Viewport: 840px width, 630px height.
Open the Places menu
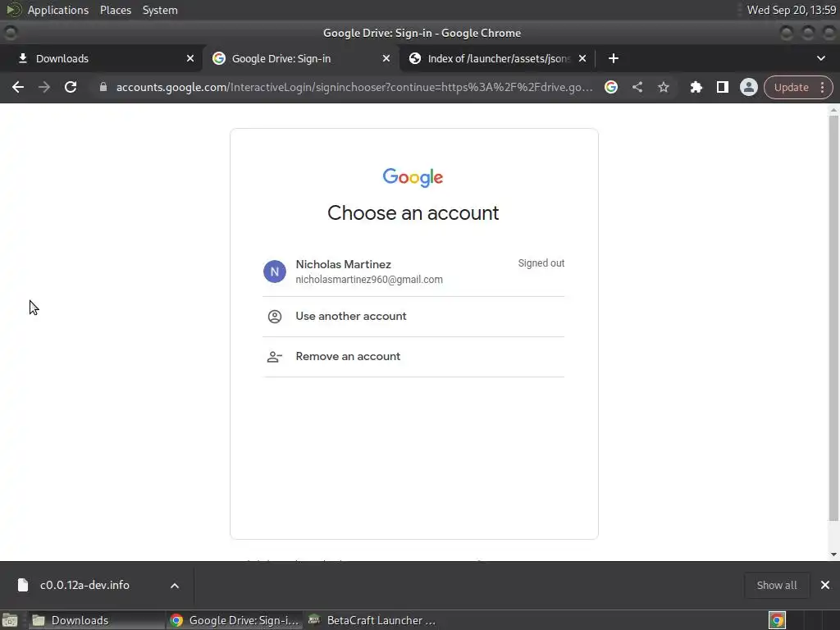coord(116,10)
